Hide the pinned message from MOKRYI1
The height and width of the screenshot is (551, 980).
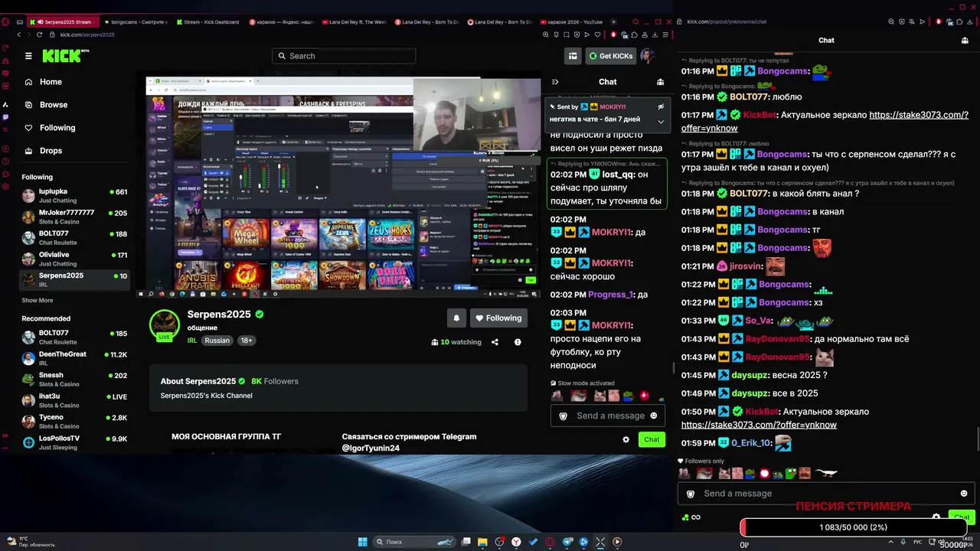tap(661, 107)
